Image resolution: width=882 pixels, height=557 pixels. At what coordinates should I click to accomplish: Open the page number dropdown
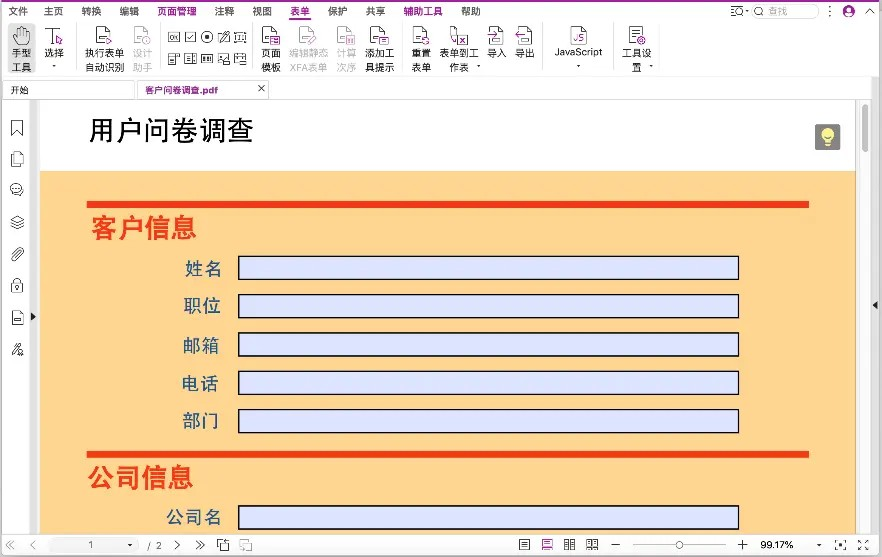(130, 545)
